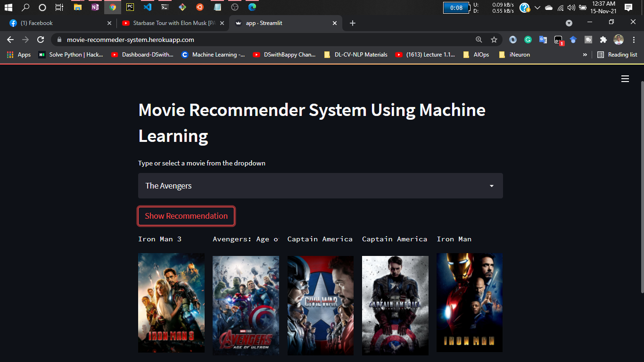The image size is (644, 362).
Task: Open OBS Studio from the taskbar
Action: (235, 7)
